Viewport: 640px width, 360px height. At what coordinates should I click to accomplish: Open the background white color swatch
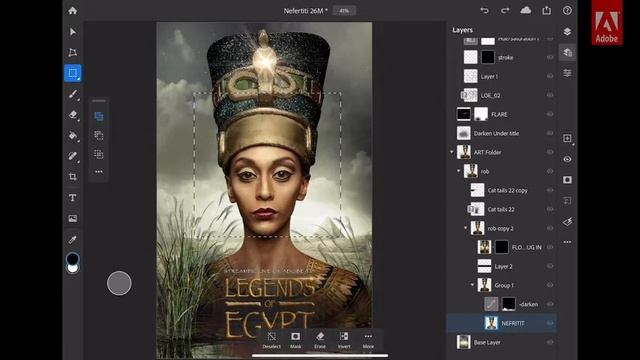[x=73, y=269]
